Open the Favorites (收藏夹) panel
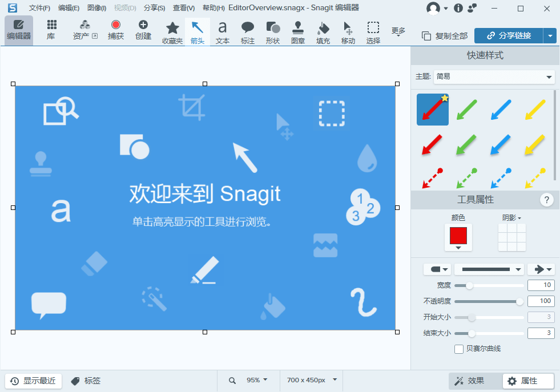The image size is (560, 392). pyautogui.click(x=172, y=31)
